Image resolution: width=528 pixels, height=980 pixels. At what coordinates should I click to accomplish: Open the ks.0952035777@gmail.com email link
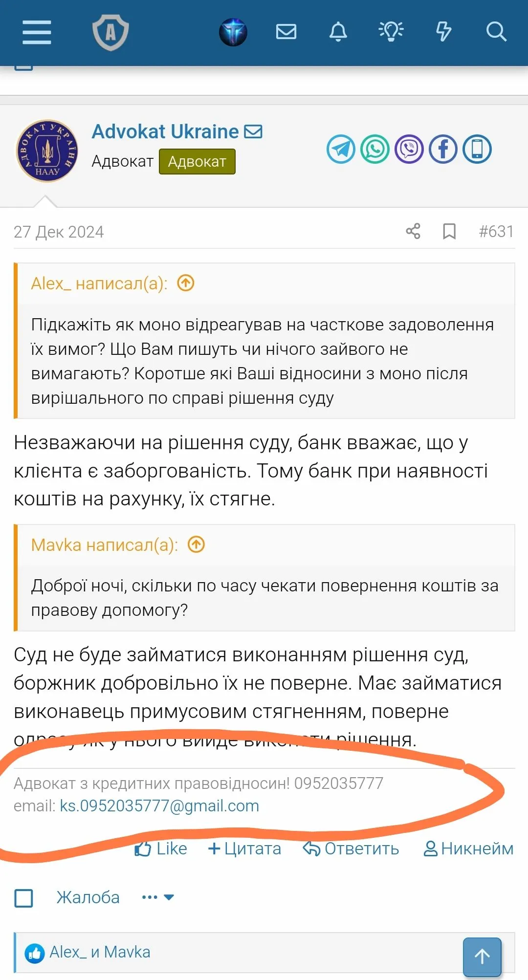pyautogui.click(x=159, y=806)
